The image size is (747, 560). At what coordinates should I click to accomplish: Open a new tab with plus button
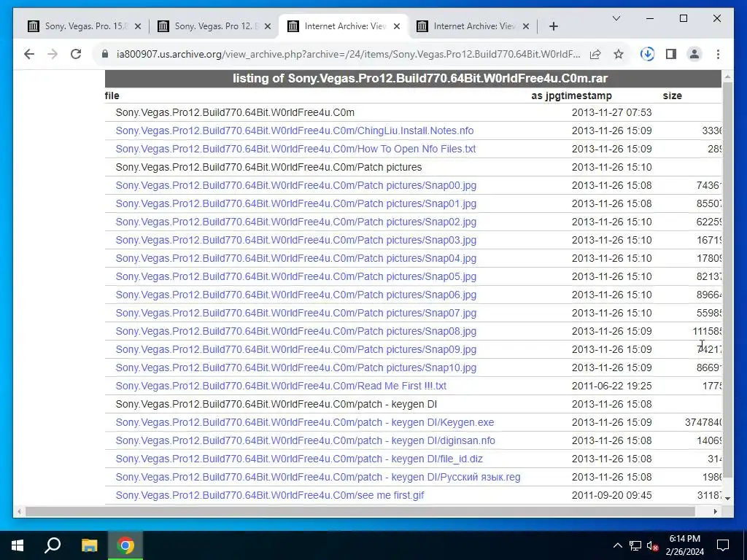[x=553, y=27]
